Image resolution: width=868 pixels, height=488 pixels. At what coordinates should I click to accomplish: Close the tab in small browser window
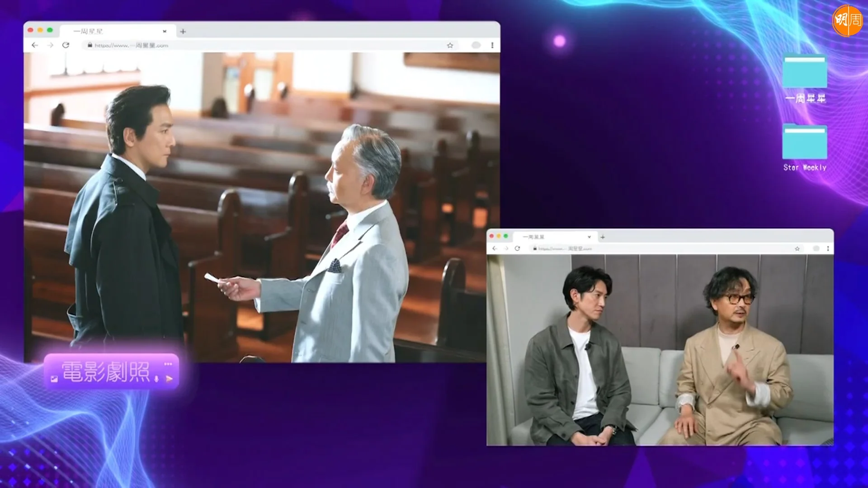589,237
